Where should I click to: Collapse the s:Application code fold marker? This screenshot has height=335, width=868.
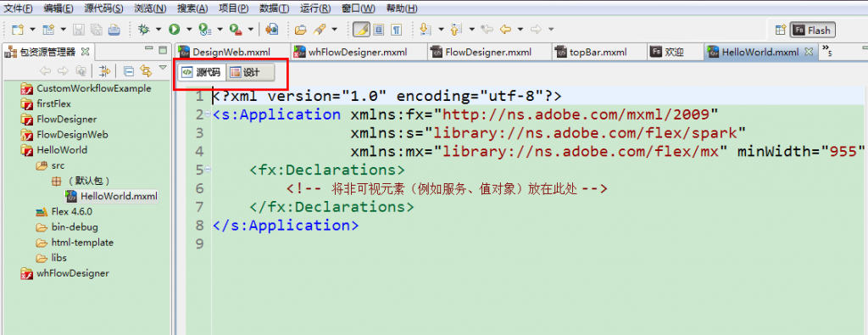(209, 114)
